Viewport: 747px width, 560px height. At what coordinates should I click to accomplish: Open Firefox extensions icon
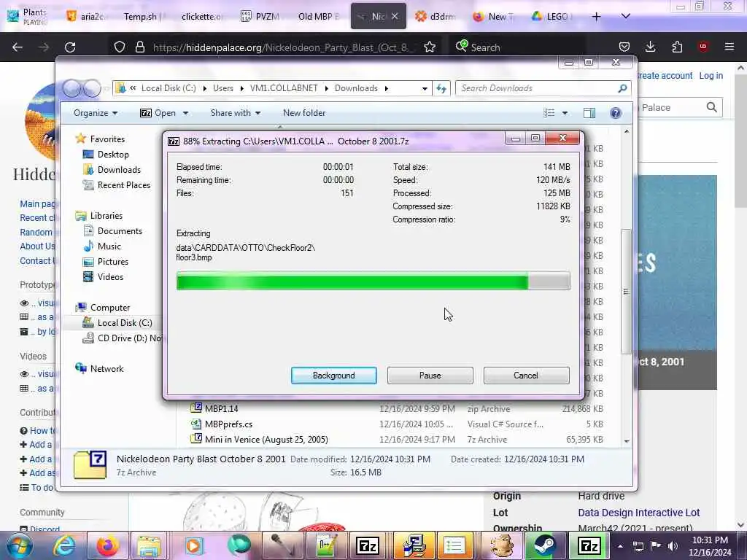click(677, 47)
